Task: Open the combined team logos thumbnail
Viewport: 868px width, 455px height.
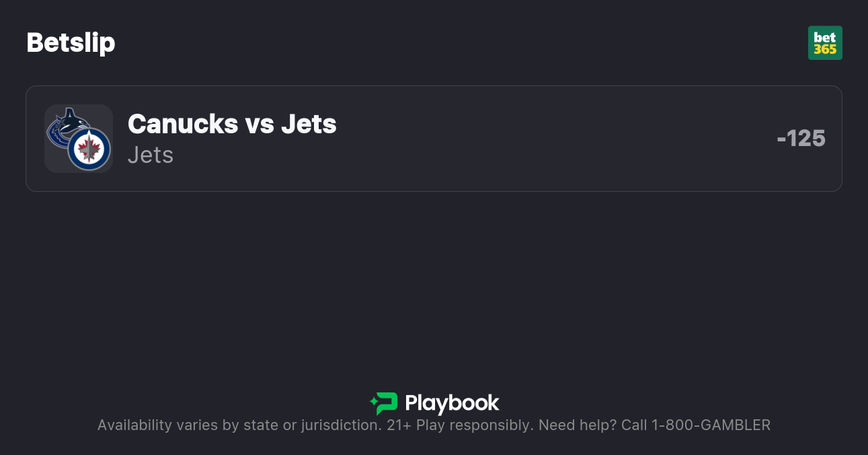Action: click(x=79, y=139)
